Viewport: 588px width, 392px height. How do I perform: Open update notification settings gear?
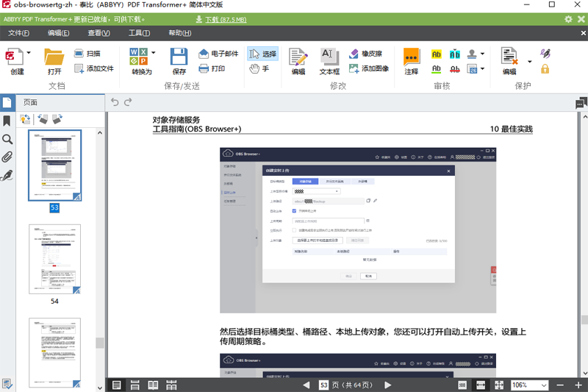coord(568,19)
